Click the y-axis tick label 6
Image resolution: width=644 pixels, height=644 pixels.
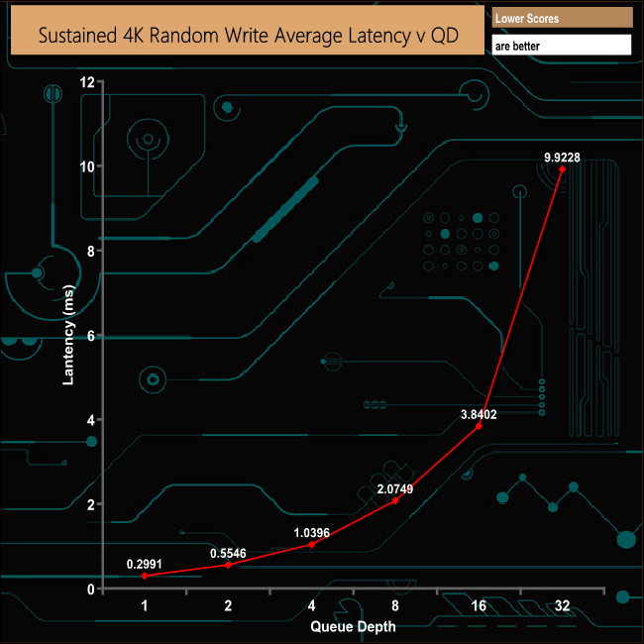(91, 336)
